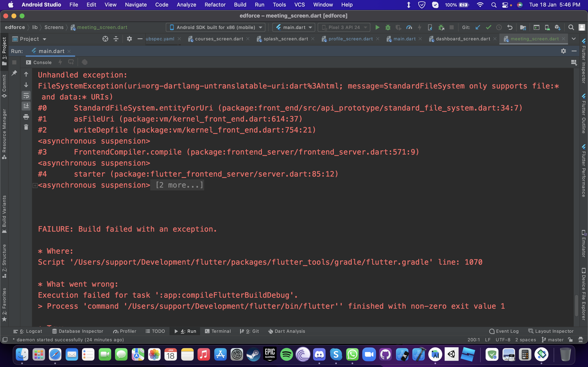Open Layout Inspector from status bar
588x367 pixels.
[551, 331]
